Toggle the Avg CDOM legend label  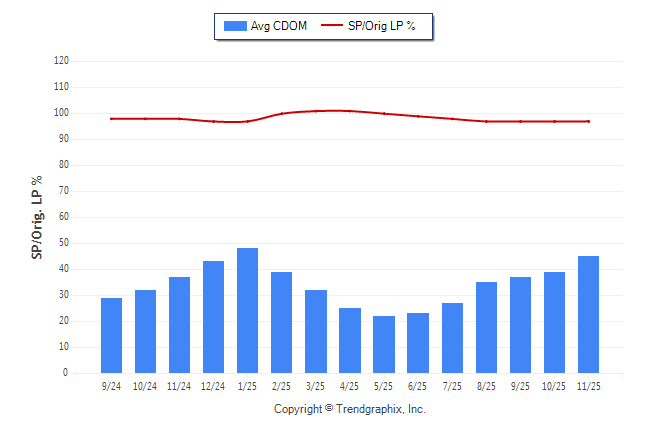coord(278,26)
